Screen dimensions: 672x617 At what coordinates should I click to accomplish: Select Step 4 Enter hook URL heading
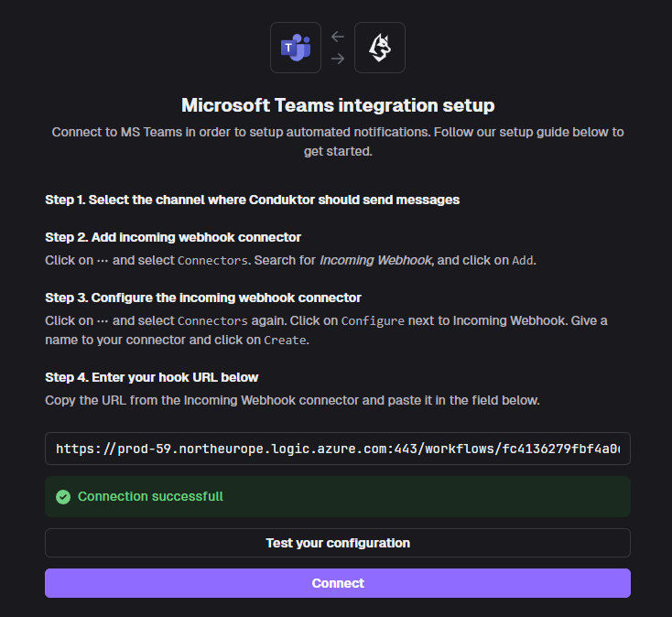pyautogui.click(x=152, y=377)
